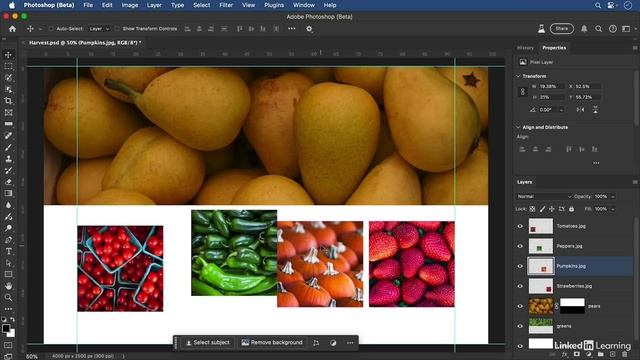This screenshot has width=640, height=360.
Task: Open the Image menu
Action: (x=129, y=5)
